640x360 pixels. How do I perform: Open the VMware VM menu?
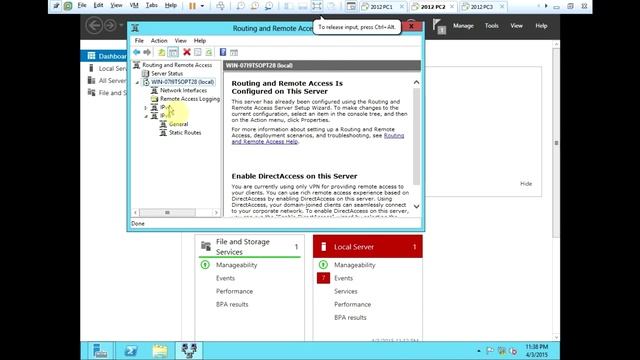(x=134, y=5)
